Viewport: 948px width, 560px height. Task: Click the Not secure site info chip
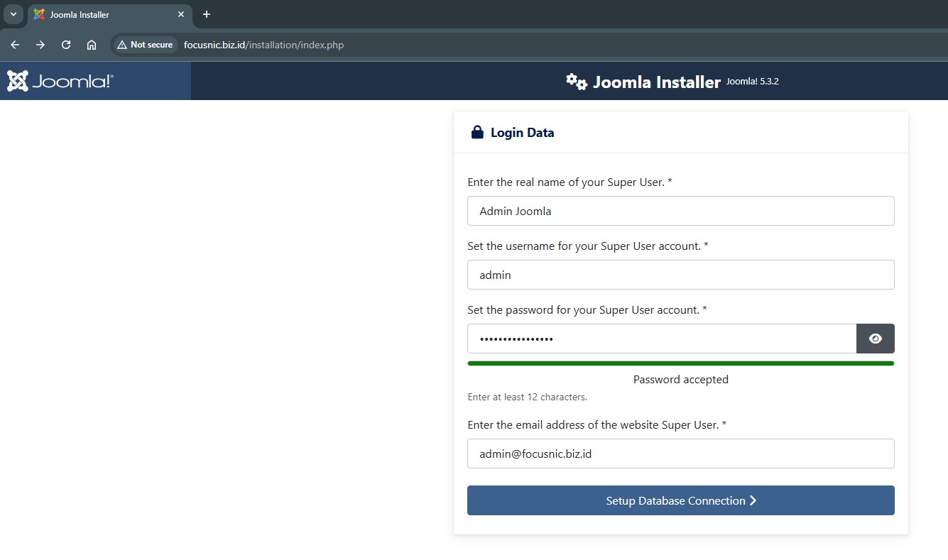point(145,45)
